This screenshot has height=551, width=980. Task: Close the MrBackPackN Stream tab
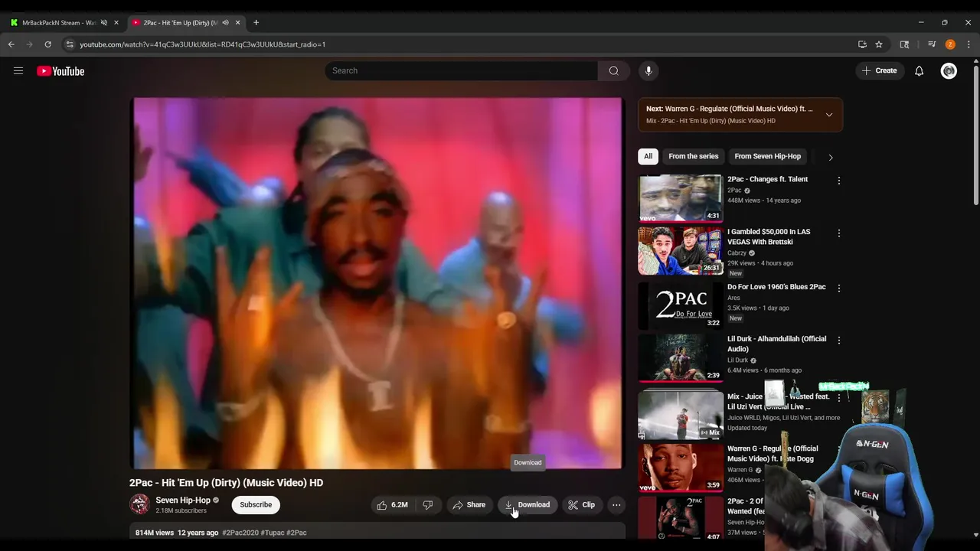[116, 23]
